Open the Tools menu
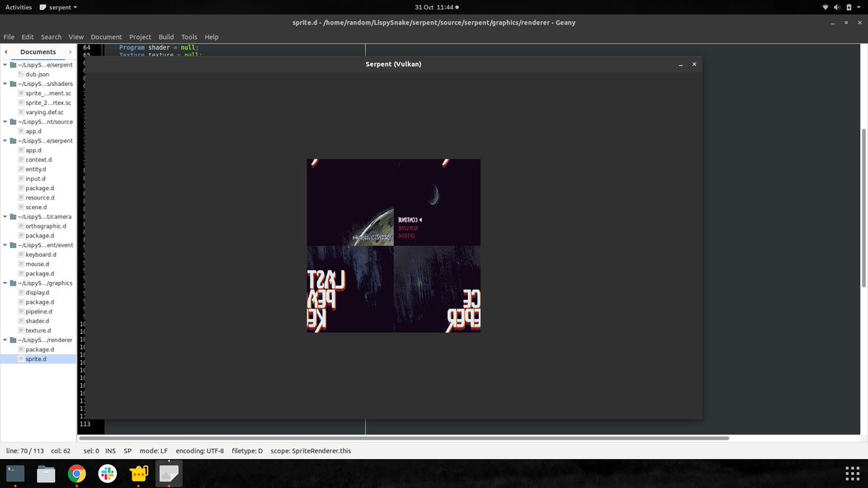868x488 pixels. (x=189, y=37)
